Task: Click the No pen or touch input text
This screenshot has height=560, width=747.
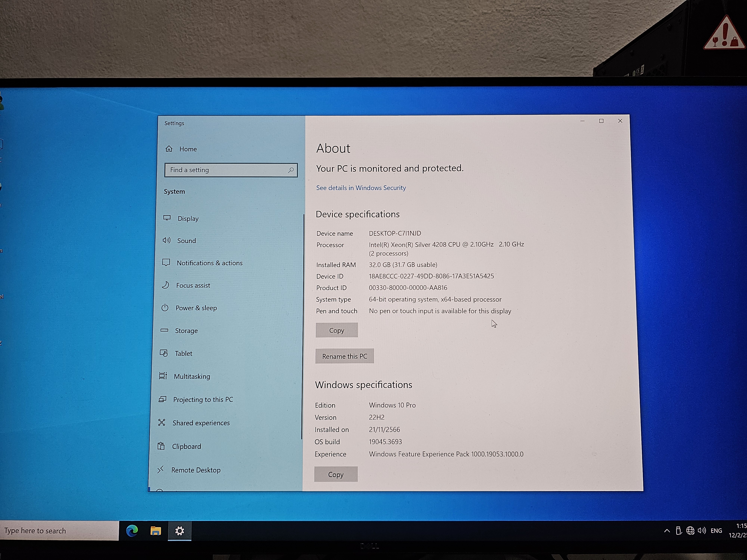Action: click(440, 311)
